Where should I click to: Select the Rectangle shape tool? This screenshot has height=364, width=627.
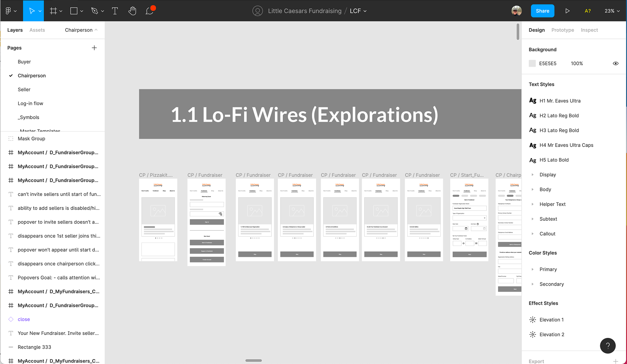tap(74, 11)
